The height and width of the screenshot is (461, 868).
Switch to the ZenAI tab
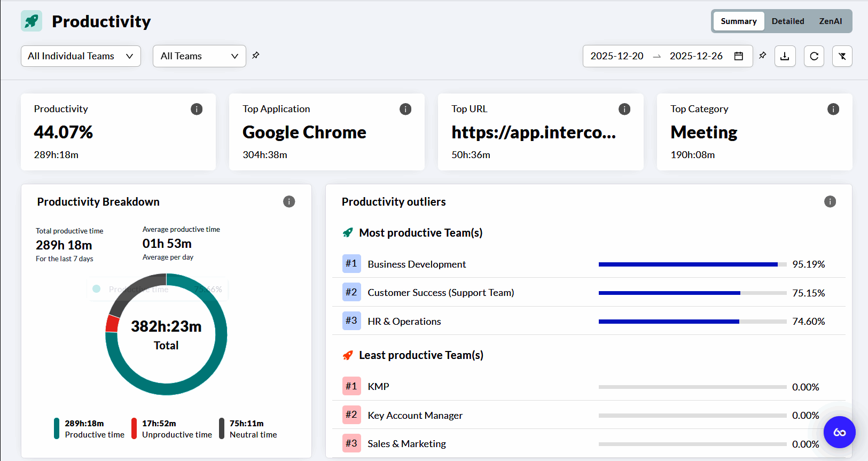click(x=830, y=21)
